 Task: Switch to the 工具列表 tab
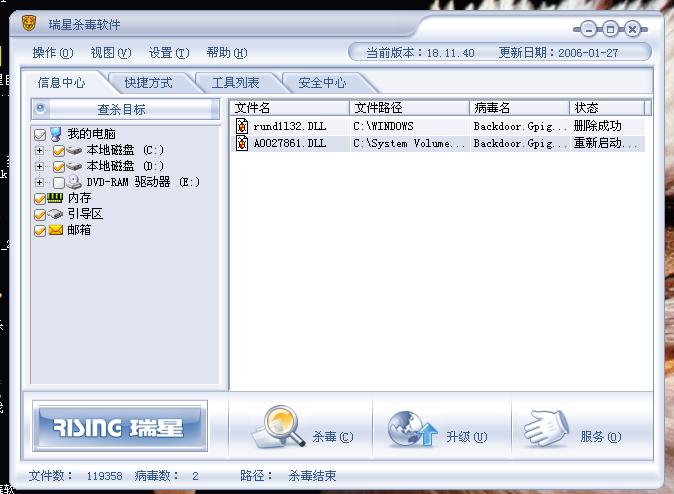point(235,83)
